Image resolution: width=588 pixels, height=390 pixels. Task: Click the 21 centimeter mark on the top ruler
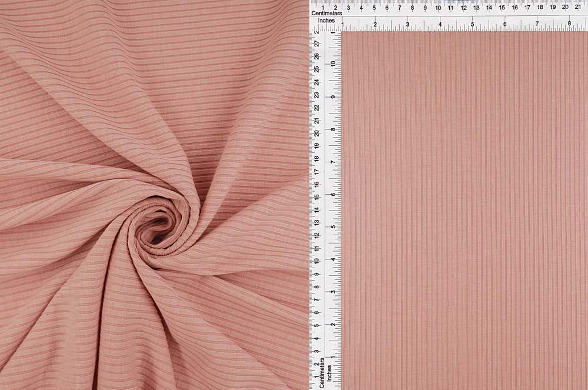click(x=578, y=6)
